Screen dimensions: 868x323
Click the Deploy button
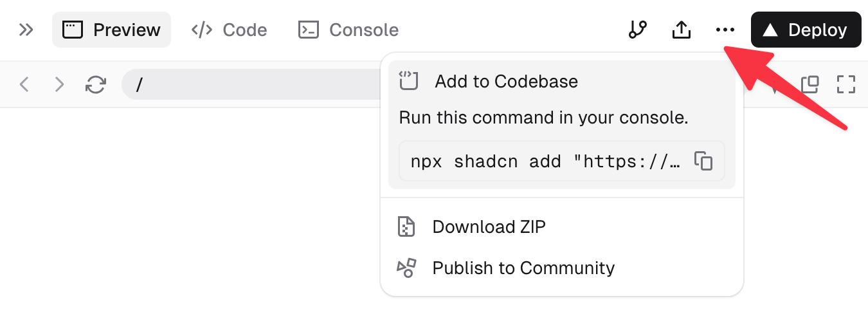[806, 30]
